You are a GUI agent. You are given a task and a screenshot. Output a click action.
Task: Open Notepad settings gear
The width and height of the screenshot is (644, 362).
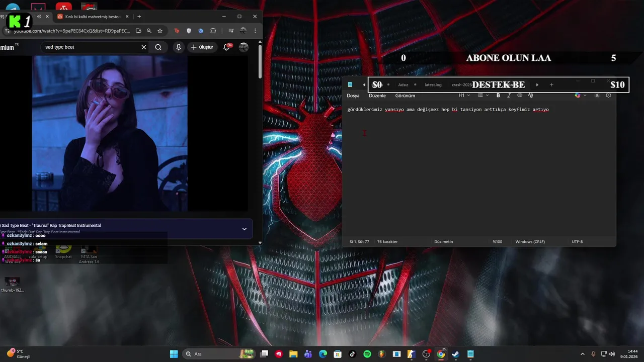[608, 95]
